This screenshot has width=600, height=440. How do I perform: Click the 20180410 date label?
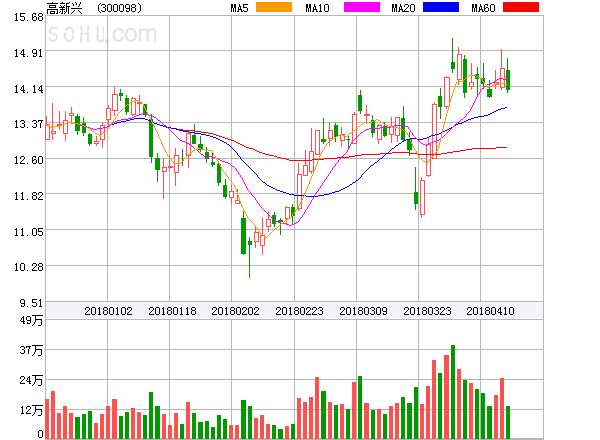(x=490, y=311)
